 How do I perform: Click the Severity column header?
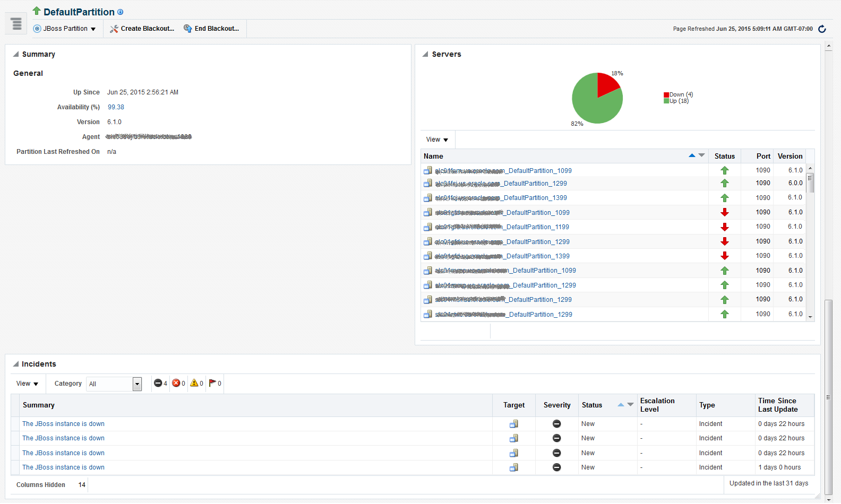point(557,405)
